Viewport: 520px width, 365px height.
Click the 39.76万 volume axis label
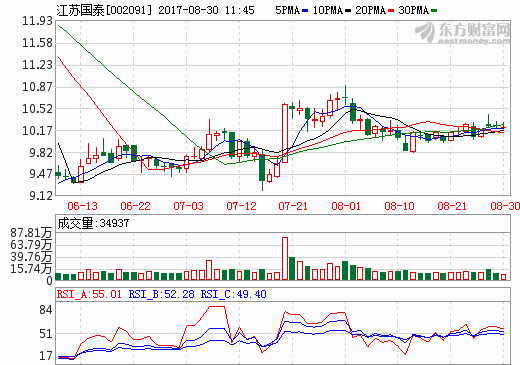31,257
